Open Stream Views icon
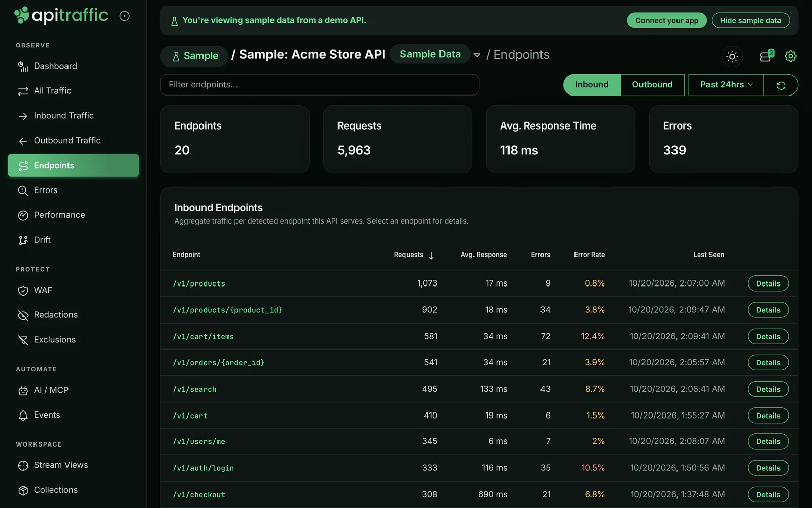 [x=23, y=465]
